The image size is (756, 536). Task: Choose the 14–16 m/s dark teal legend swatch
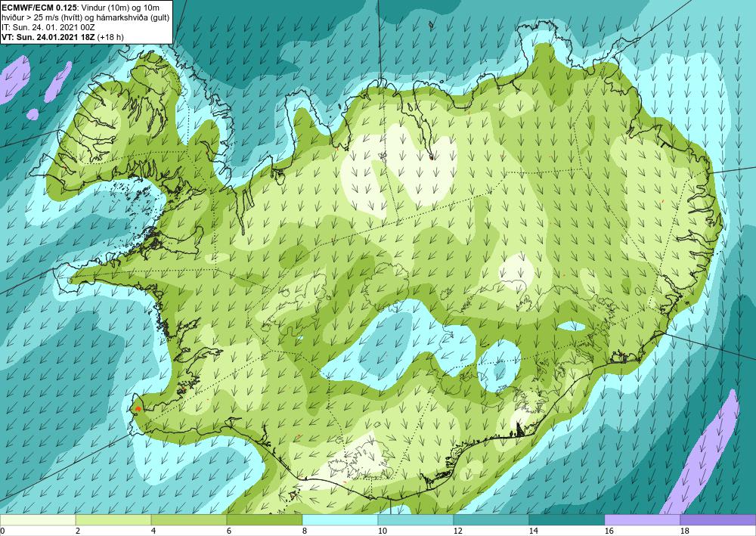point(567,520)
